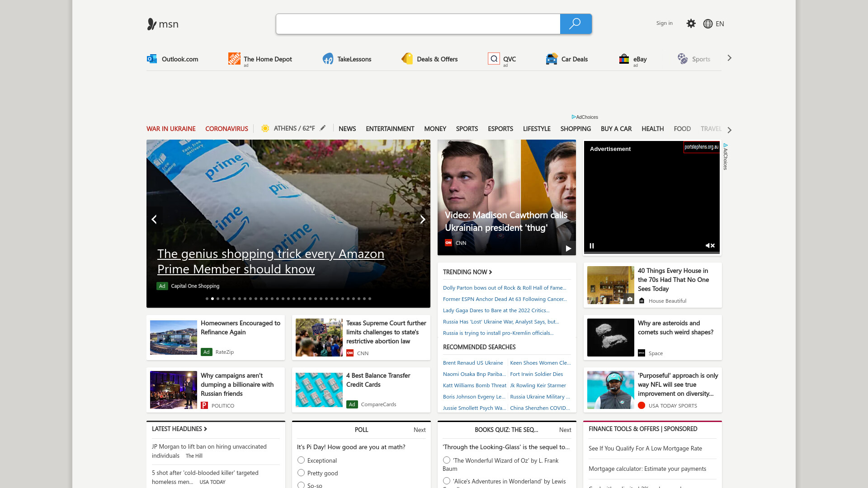Open the Sports shortcut
The width and height of the screenshot is (868, 488).
[x=693, y=59]
